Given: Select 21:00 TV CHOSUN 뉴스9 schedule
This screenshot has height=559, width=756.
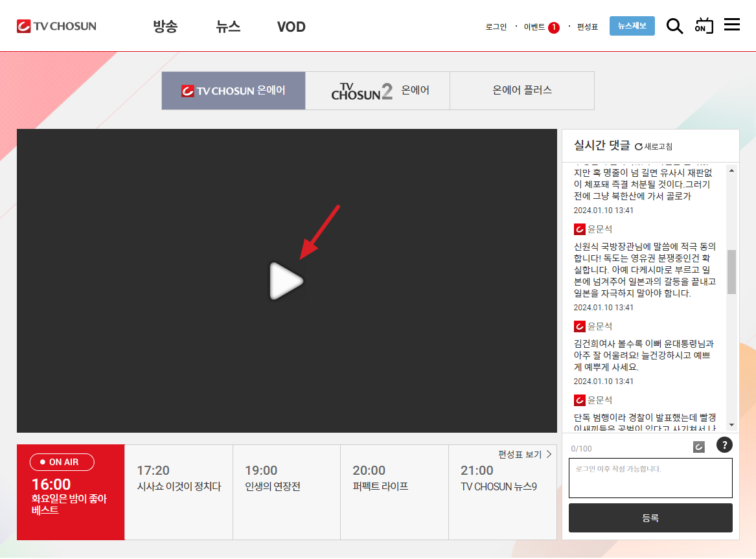Looking at the screenshot, I should tap(503, 492).
